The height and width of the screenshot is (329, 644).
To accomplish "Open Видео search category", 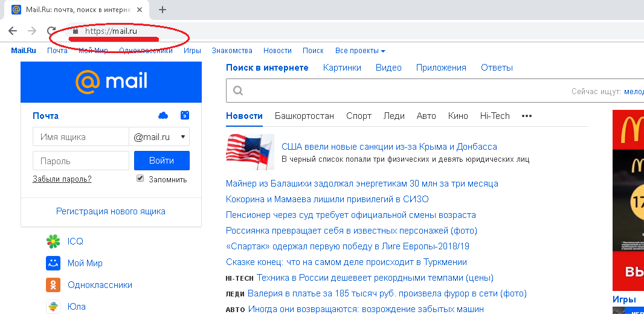I will pyautogui.click(x=388, y=68).
